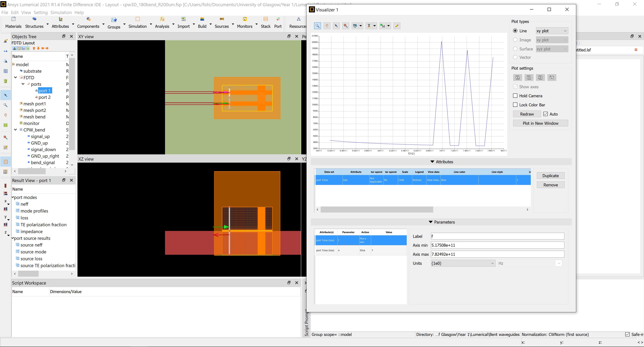This screenshot has height=347, width=644.
Task: Click the Axis max input field
Action: click(x=497, y=254)
